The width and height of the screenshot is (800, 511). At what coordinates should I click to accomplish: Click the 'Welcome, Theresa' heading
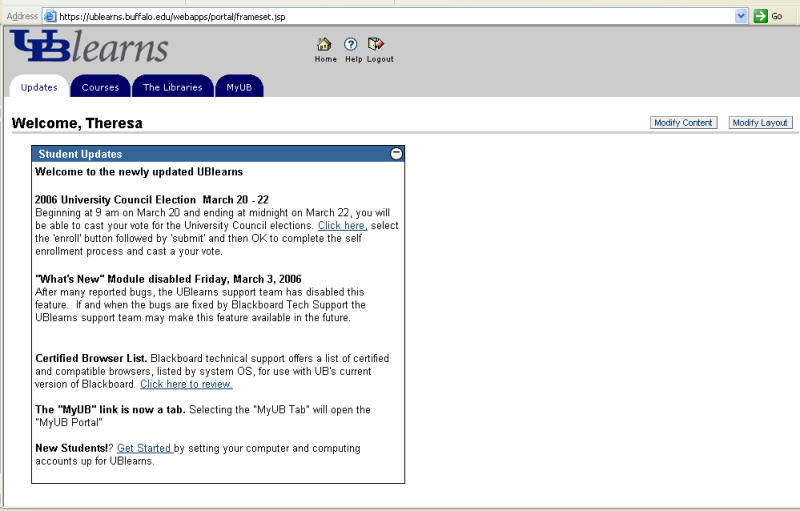(77, 123)
